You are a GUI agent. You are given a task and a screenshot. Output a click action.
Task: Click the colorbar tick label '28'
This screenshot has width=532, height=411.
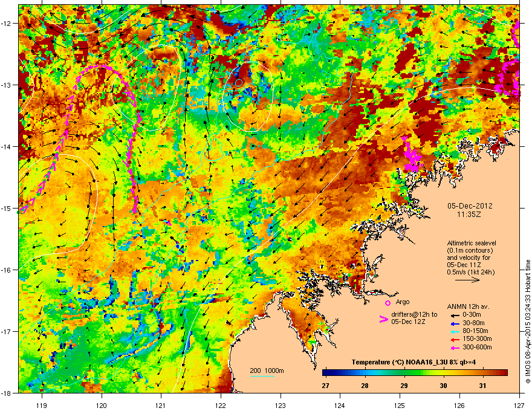coord(365,386)
